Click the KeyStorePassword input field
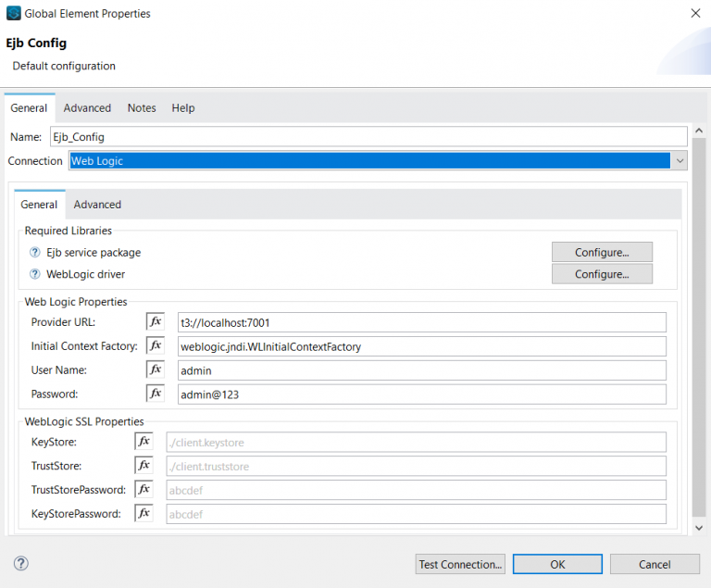Screen dimensions: 711x588 (416, 514)
